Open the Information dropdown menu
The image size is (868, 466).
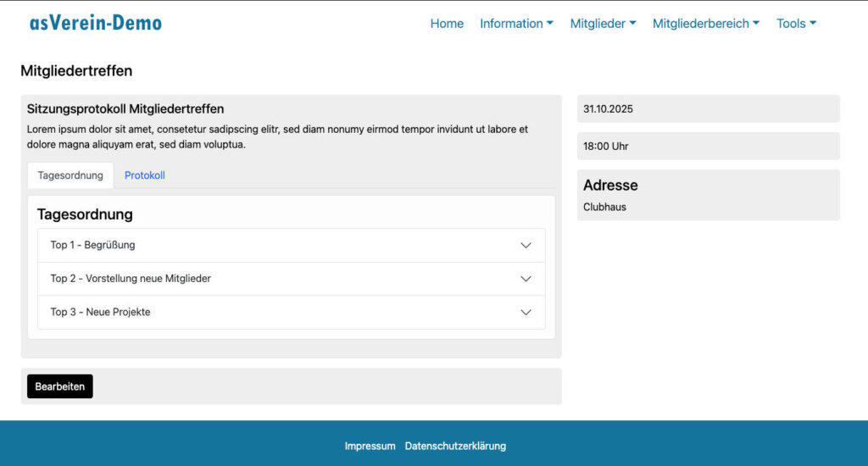pyautogui.click(x=516, y=24)
